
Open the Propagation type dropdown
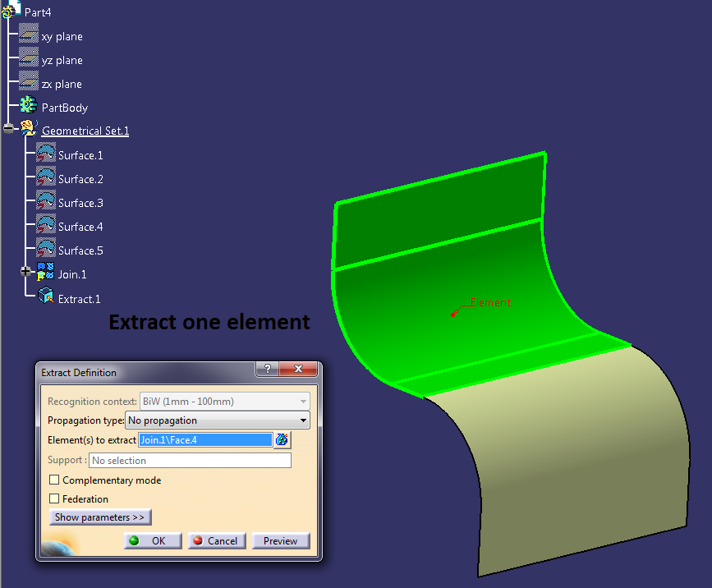303,420
